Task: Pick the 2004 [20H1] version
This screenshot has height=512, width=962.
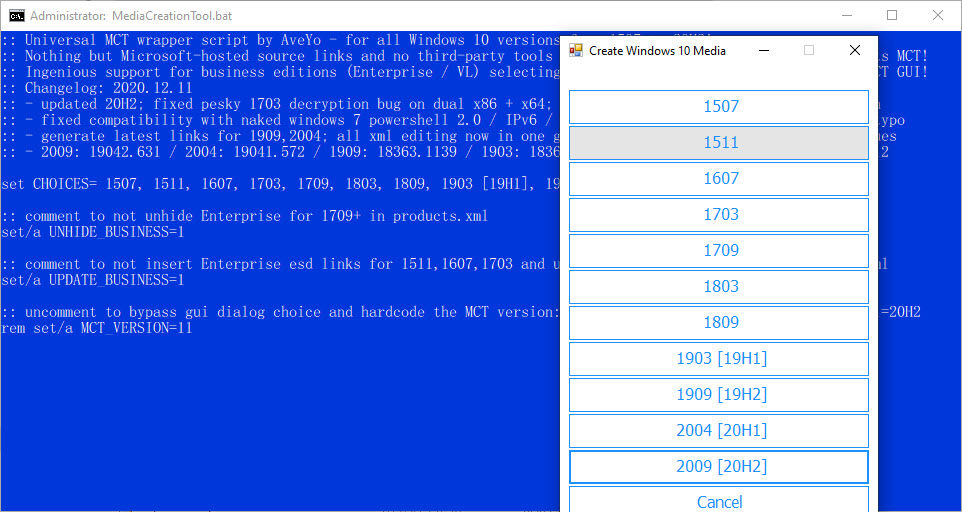Action: [718, 430]
